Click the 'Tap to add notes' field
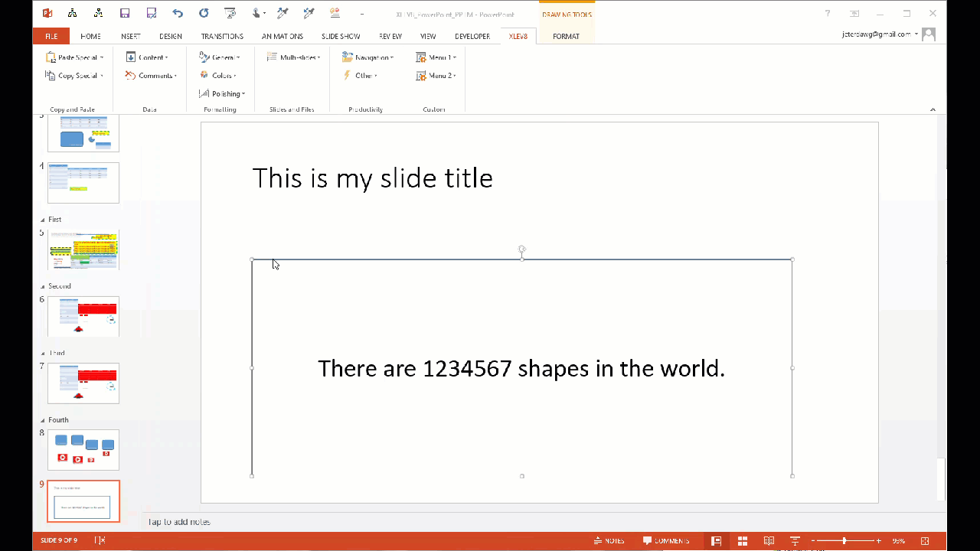Viewport: 980px width, 551px height. click(179, 522)
